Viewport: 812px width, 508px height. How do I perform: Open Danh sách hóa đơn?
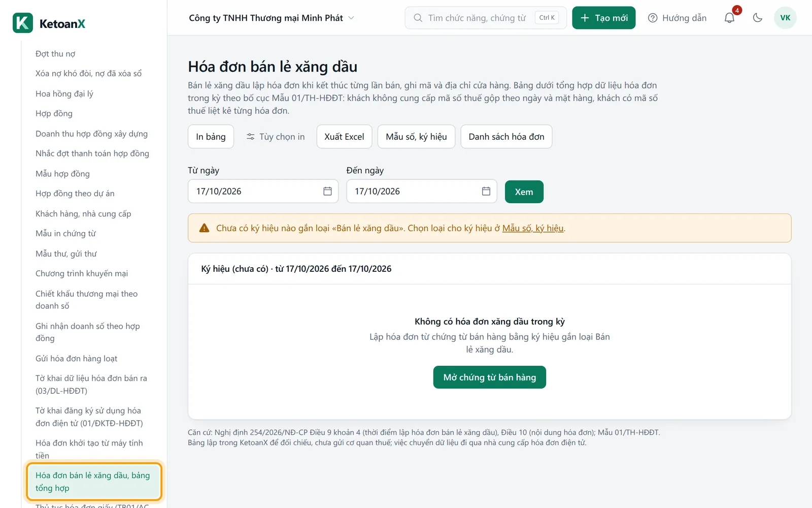506,137
